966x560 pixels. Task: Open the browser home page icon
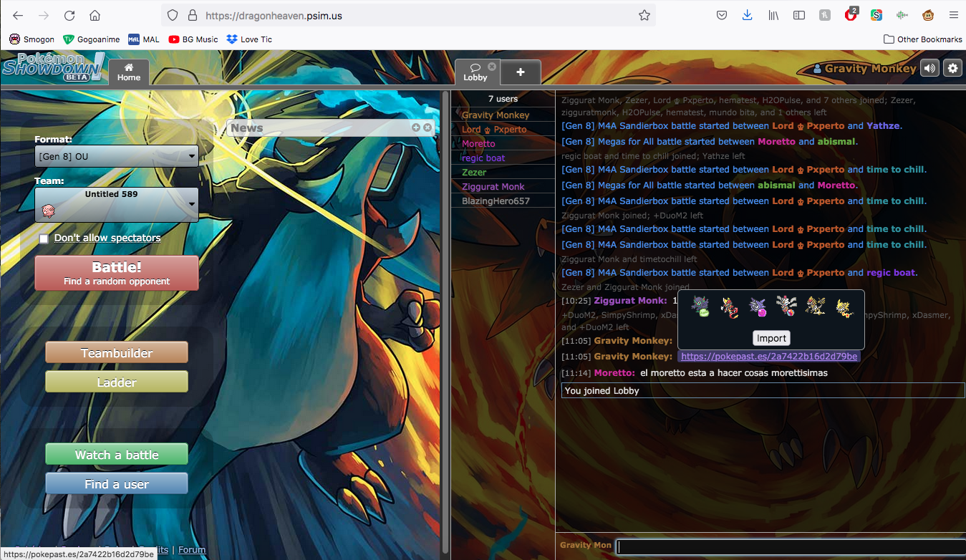point(95,15)
